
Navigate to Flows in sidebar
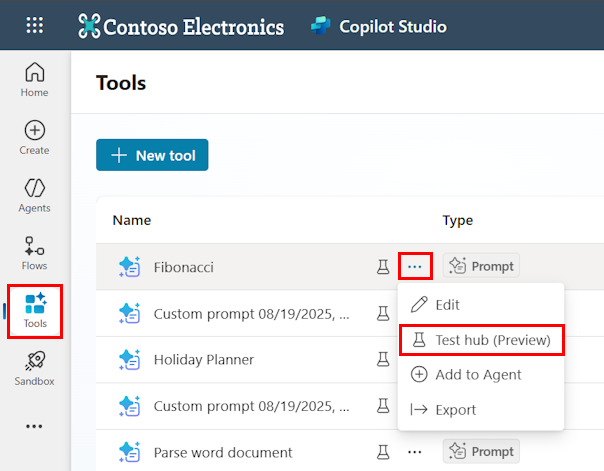coord(34,253)
